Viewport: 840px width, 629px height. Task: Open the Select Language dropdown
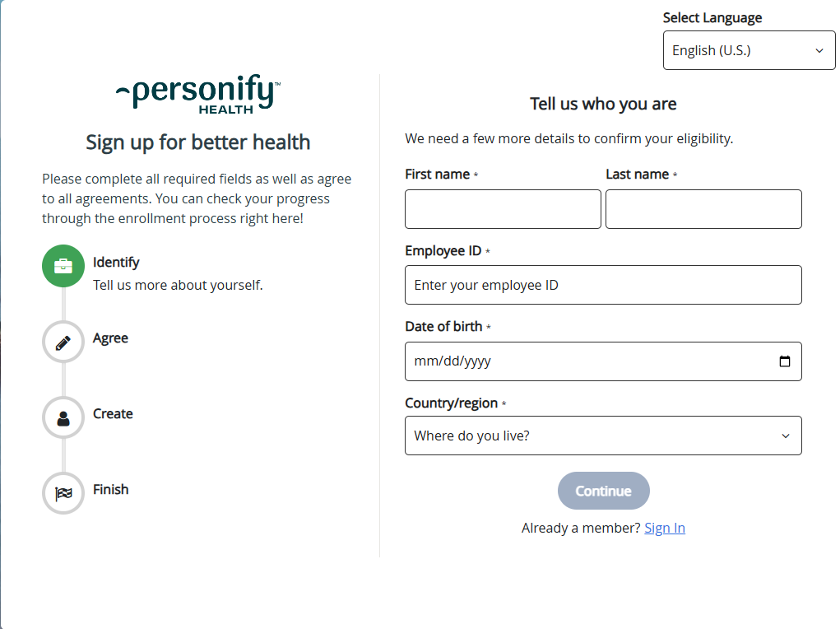[x=748, y=49]
